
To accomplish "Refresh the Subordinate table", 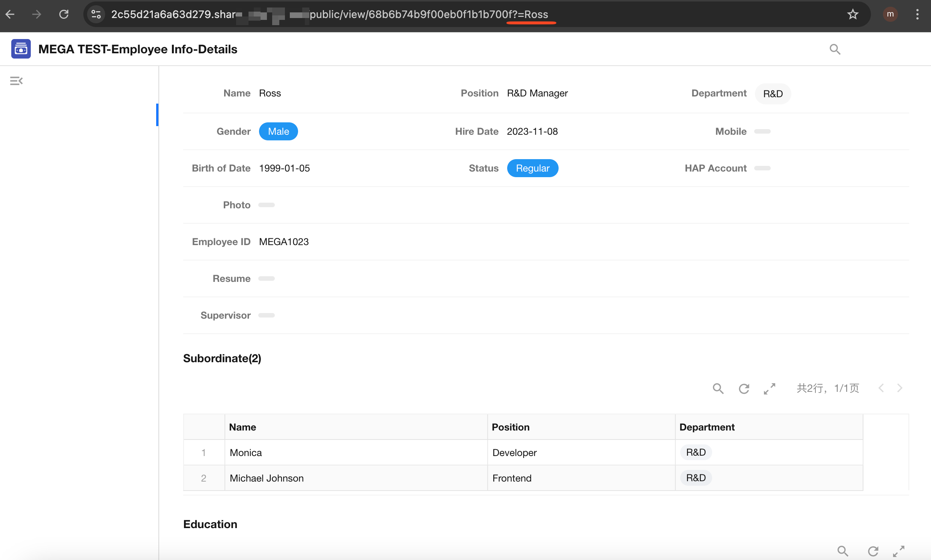I will [x=743, y=388].
